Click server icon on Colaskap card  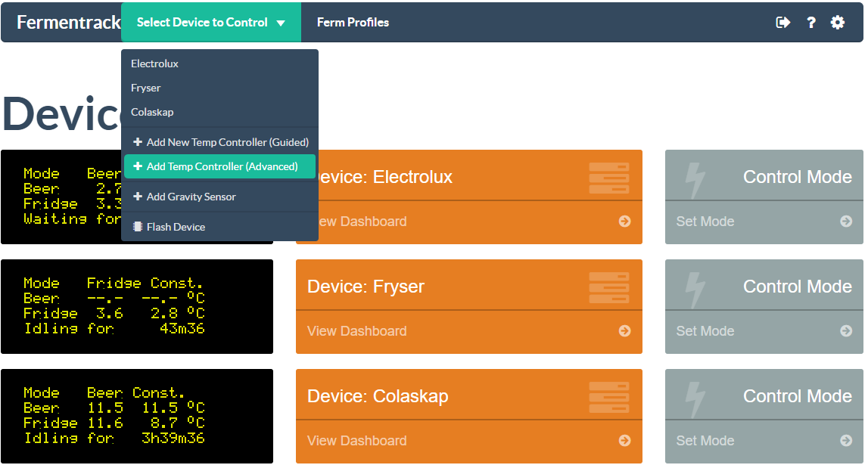(609, 397)
